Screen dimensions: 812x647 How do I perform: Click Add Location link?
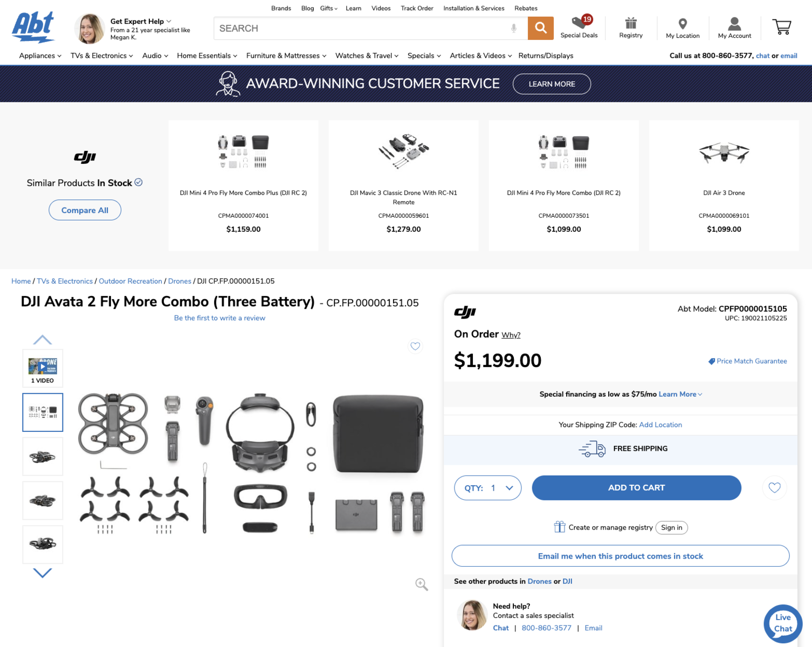point(660,425)
